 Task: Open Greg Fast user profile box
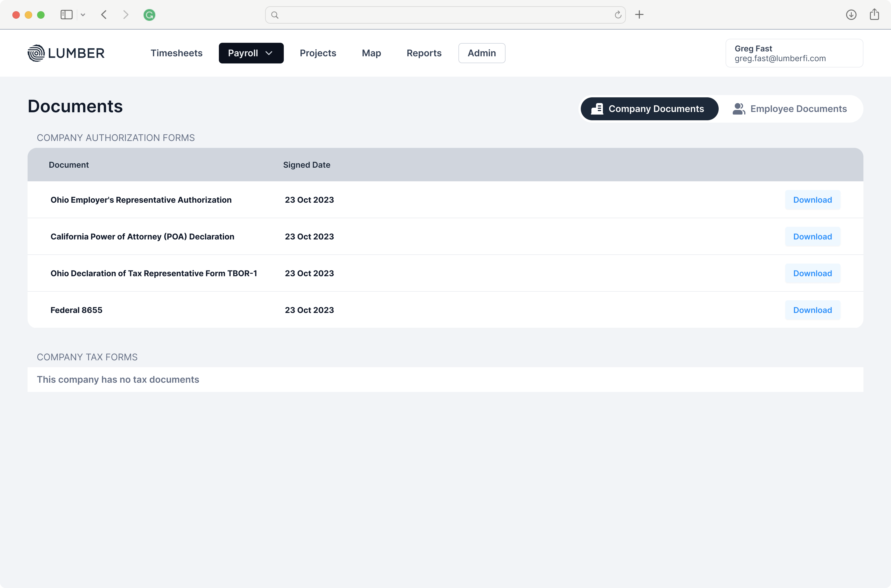(x=794, y=53)
